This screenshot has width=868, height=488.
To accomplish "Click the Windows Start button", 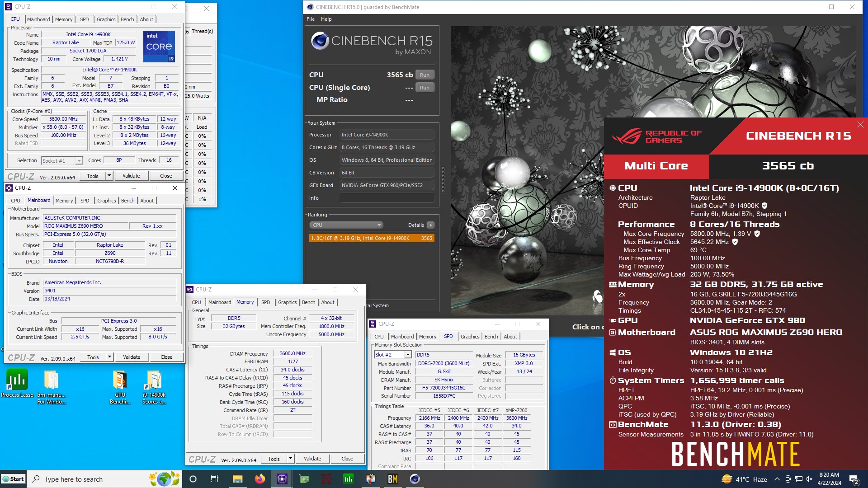I will [x=13, y=479].
